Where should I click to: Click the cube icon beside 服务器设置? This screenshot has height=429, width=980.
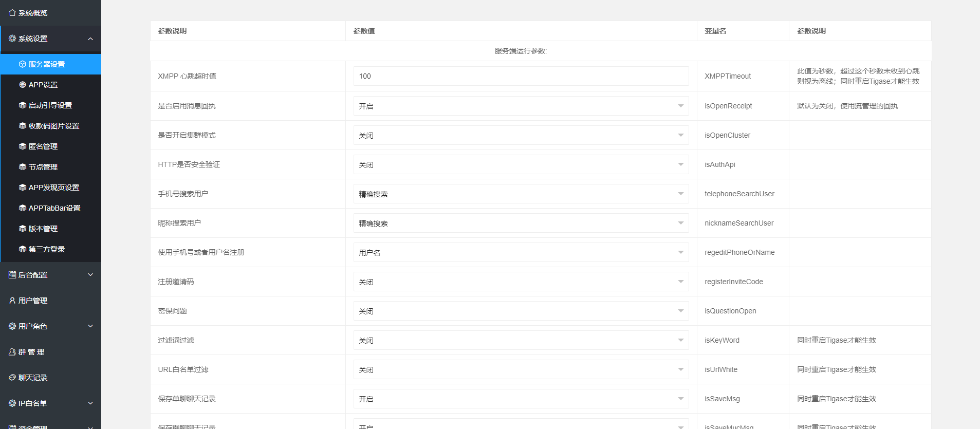[x=23, y=64]
